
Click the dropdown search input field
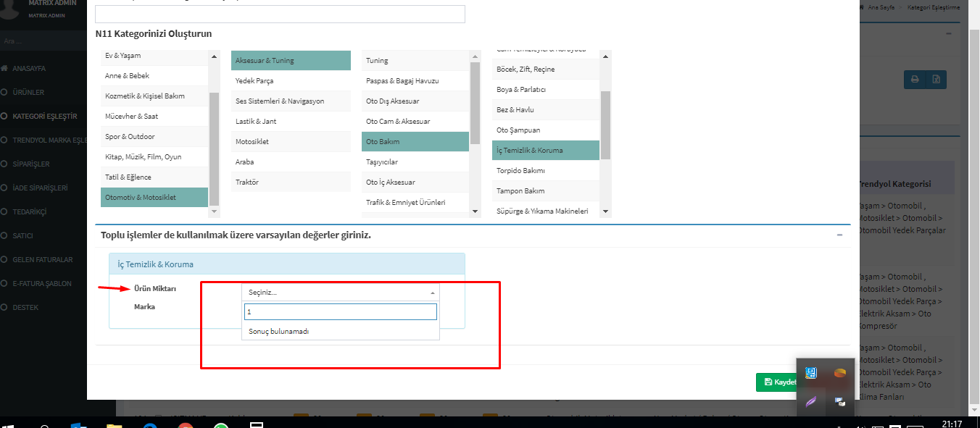click(341, 312)
